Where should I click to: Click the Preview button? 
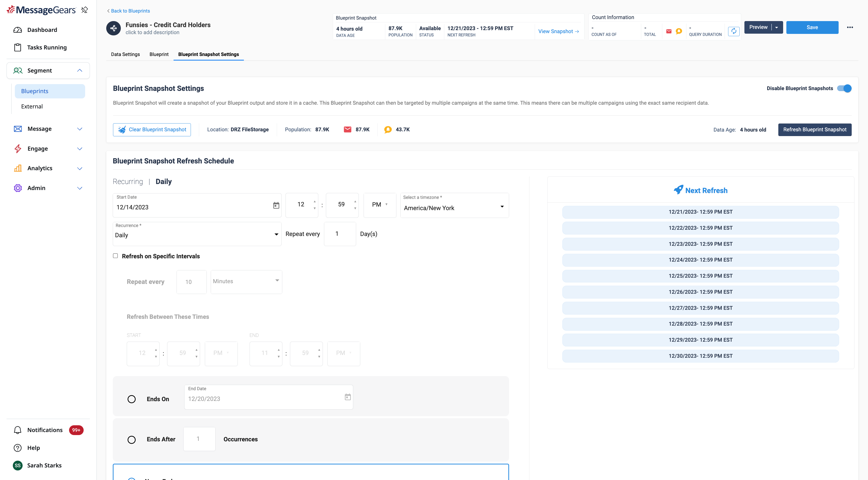758,27
